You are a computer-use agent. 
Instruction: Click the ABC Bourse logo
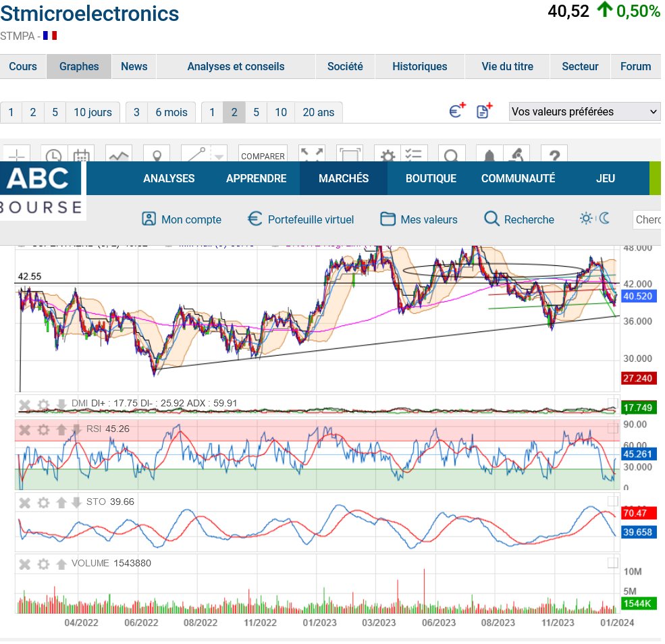tap(41, 191)
